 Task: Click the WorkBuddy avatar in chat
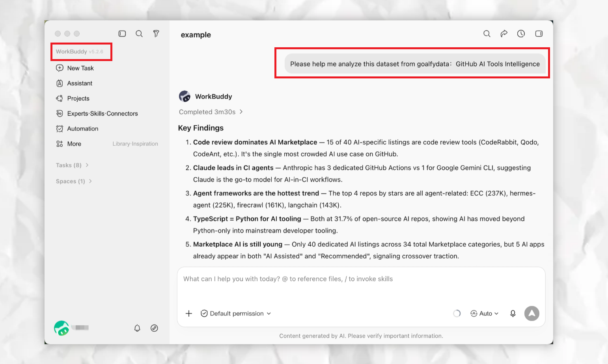pos(185,97)
